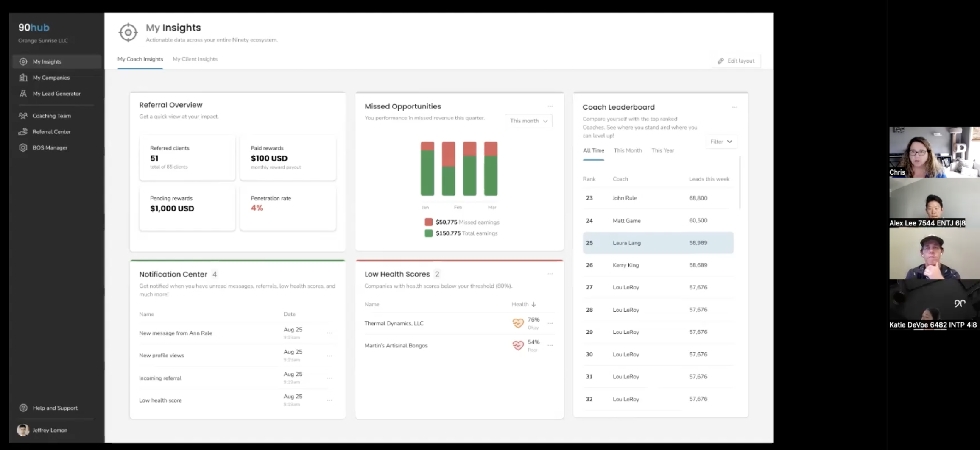Select My Lead Generator icon
The height and width of the screenshot is (450, 980).
23,94
